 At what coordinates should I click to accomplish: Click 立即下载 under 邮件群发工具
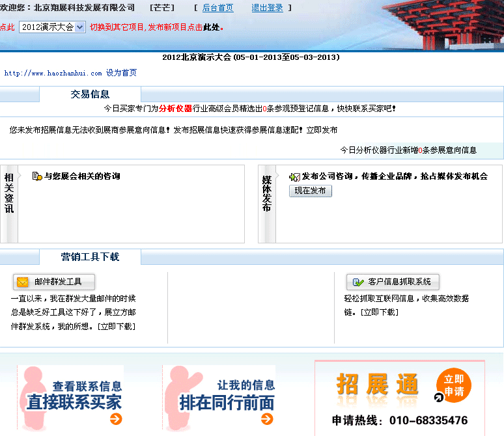117,326
